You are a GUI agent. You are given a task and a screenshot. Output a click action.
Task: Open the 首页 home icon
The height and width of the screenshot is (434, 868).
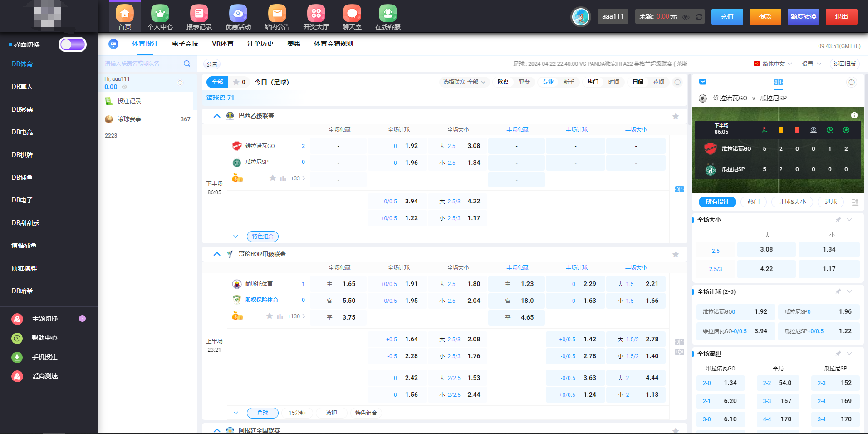pos(125,14)
